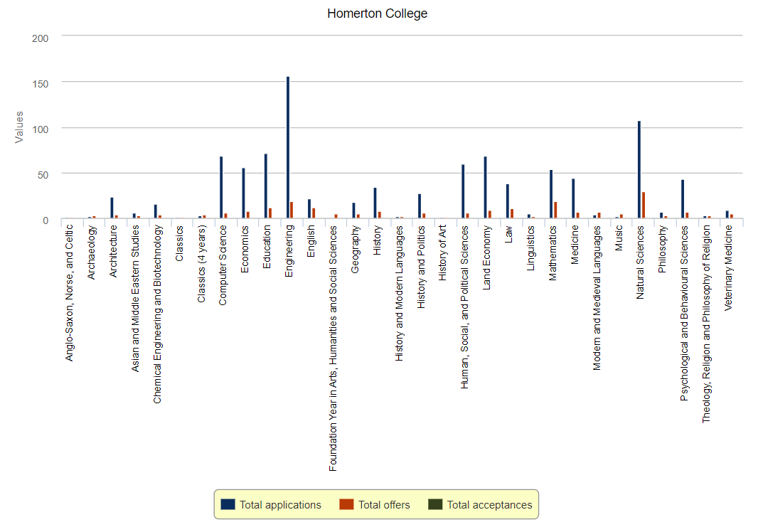Click the History of Art axis label
The width and height of the screenshot is (758, 532).
click(443, 253)
